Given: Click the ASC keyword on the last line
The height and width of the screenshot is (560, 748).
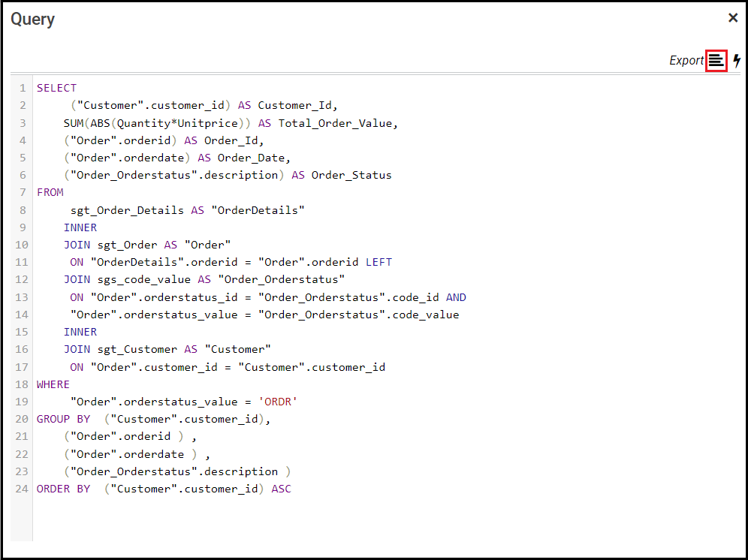Looking at the screenshot, I should (x=281, y=489).
